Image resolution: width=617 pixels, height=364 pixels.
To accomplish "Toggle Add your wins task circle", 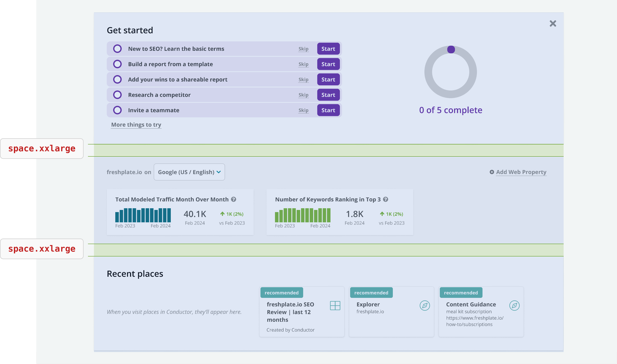I will tap(117, 79).
